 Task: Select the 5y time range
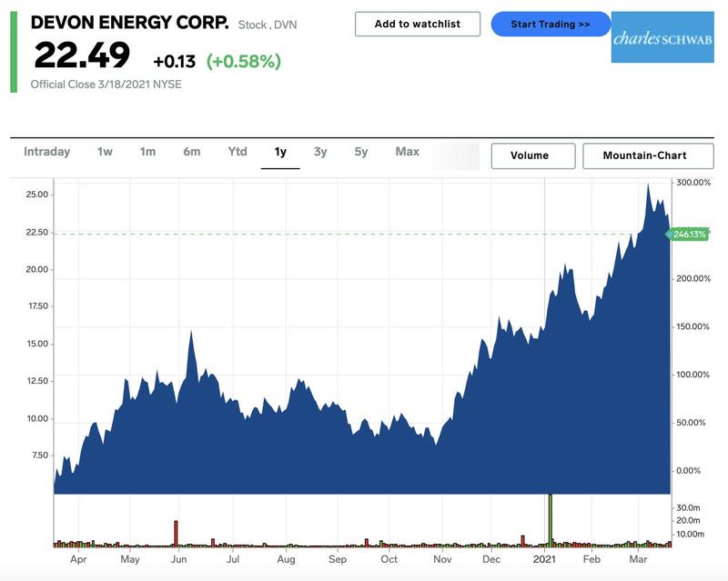(360, 152)
